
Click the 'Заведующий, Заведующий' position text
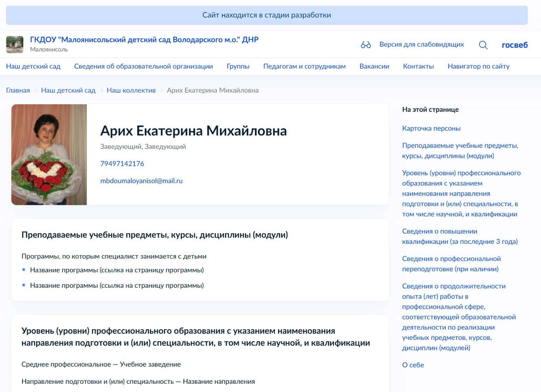(x=143, y=146)
